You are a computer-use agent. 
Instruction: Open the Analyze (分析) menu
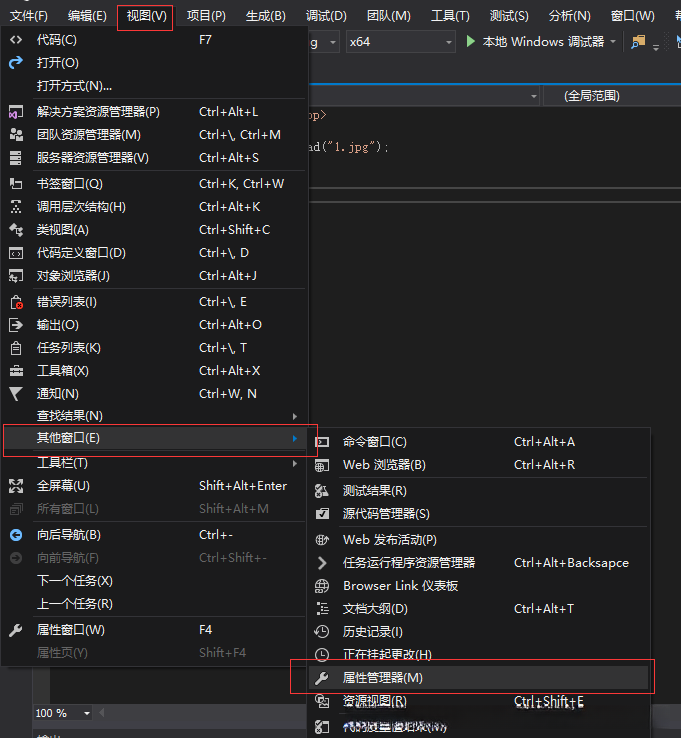click(x=569, y=16)
